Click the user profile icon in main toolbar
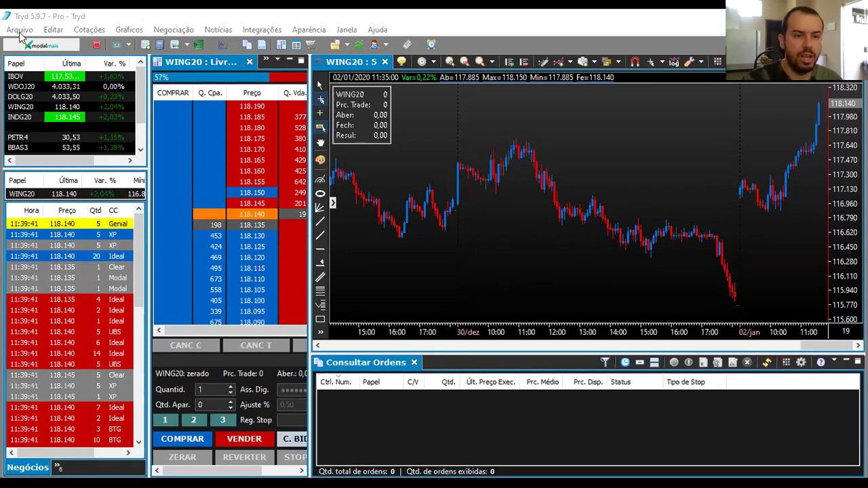Viewport: 868px width, 488px height. point(374,45)
